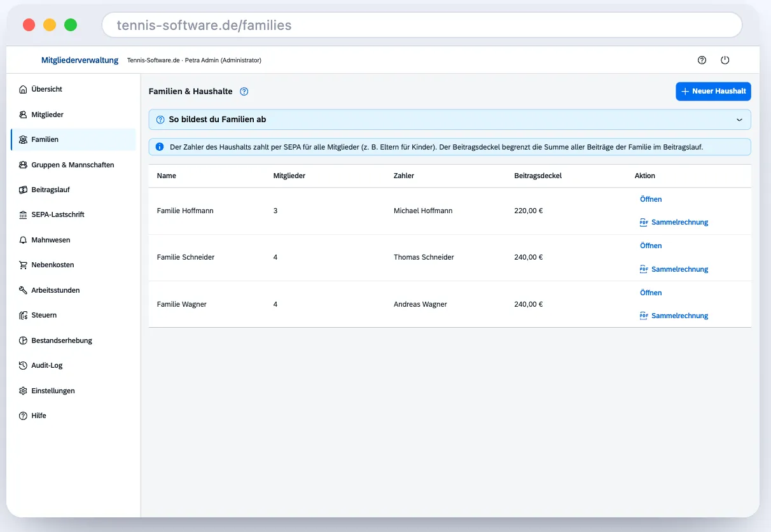
Task: Click the Steuern document icon
Action: pos(23,315)
